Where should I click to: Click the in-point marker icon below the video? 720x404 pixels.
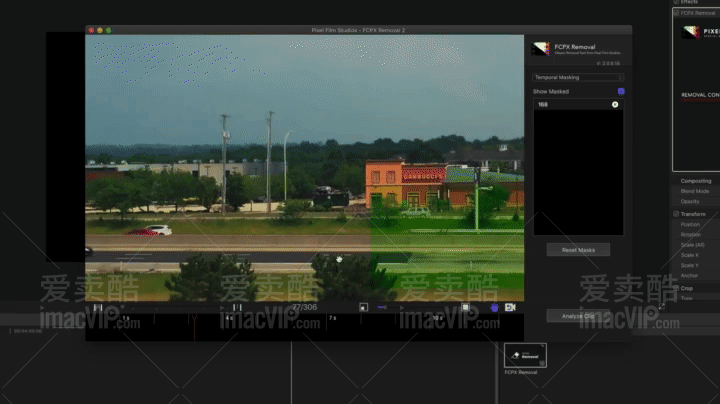(x=98, y=307)
